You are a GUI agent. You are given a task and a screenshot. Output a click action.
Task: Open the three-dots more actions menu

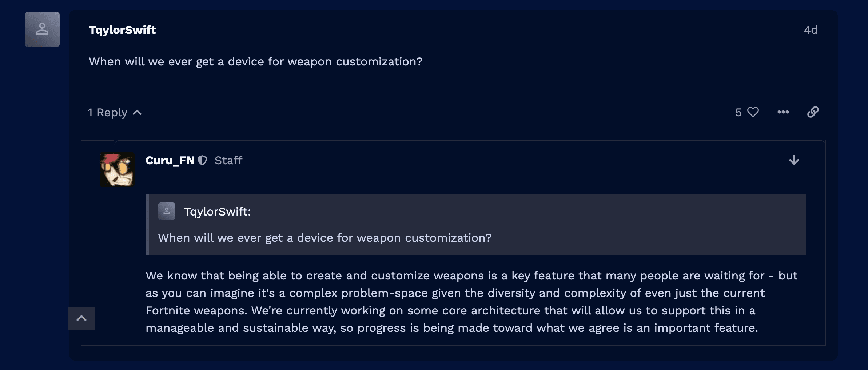point(783,112)
